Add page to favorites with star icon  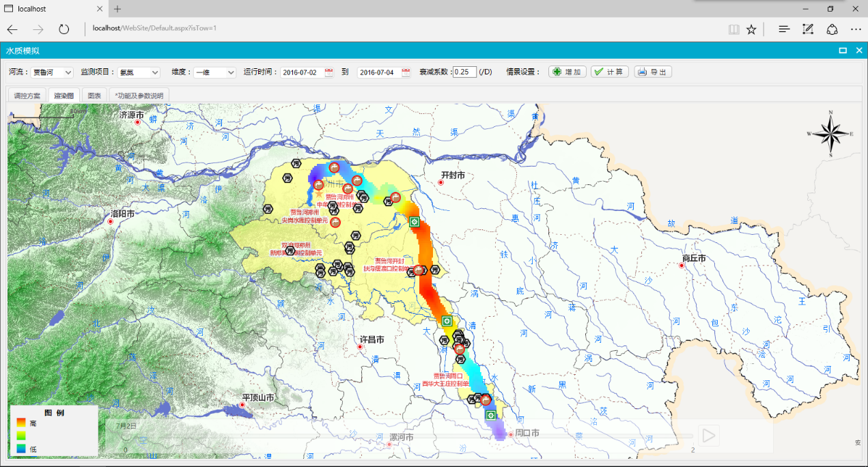[751, 29]
